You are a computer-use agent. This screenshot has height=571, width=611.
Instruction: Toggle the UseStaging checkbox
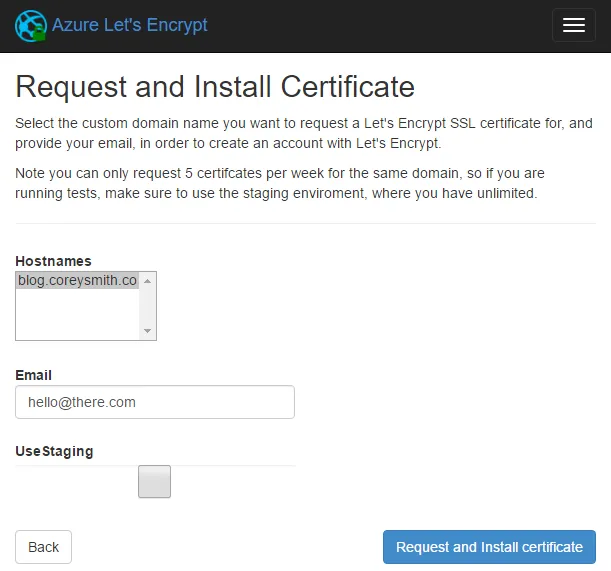pyautogui.click(x=154, y=481)
